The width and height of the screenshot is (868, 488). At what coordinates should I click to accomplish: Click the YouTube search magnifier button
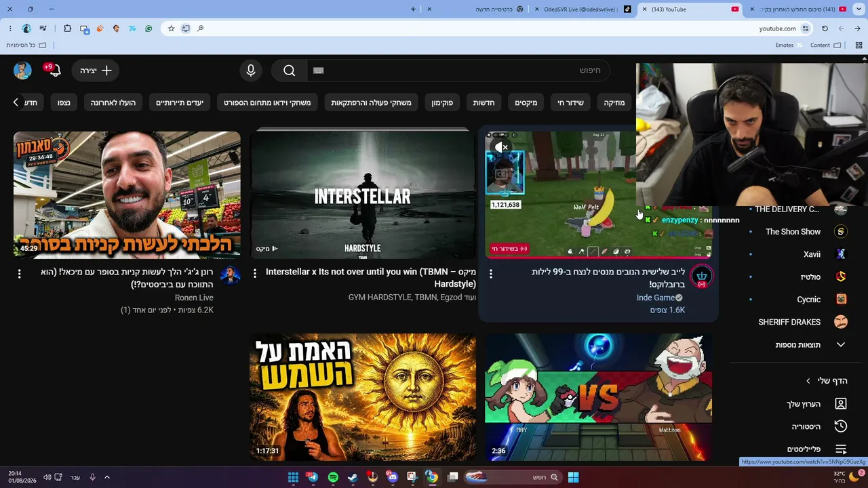pyautogui.click(x=290, y=70)
